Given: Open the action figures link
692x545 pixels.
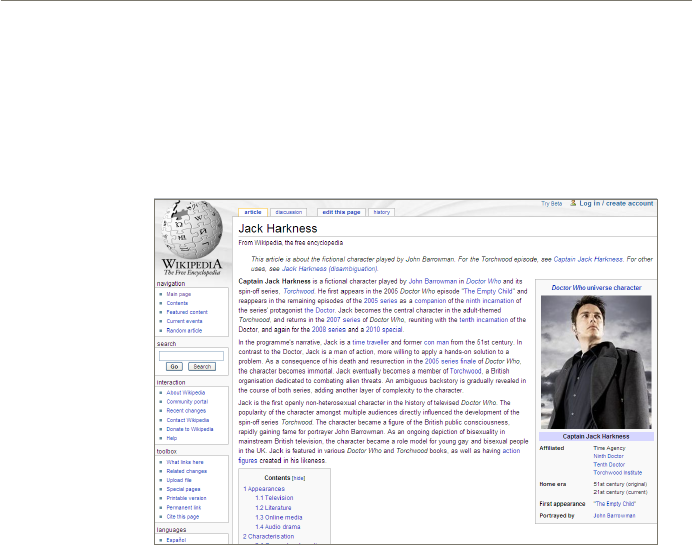Looking at the screenshot, I should (x=511, y=451).
